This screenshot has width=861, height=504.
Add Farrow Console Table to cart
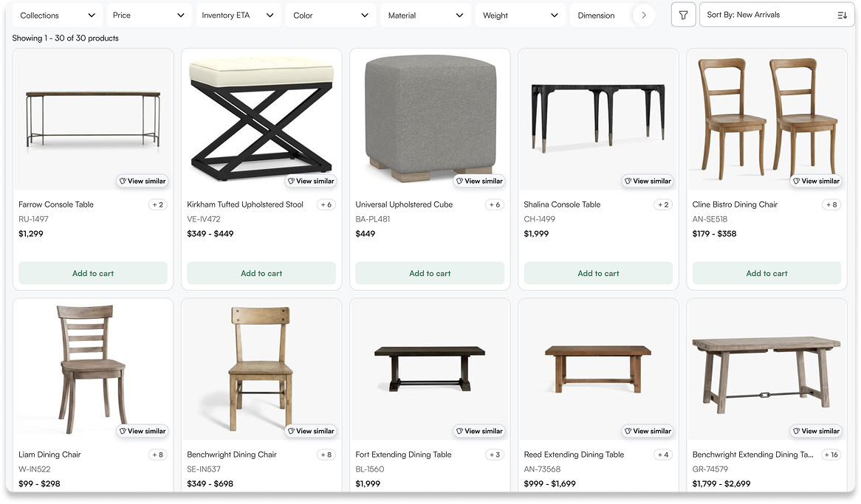click(93, 273)
